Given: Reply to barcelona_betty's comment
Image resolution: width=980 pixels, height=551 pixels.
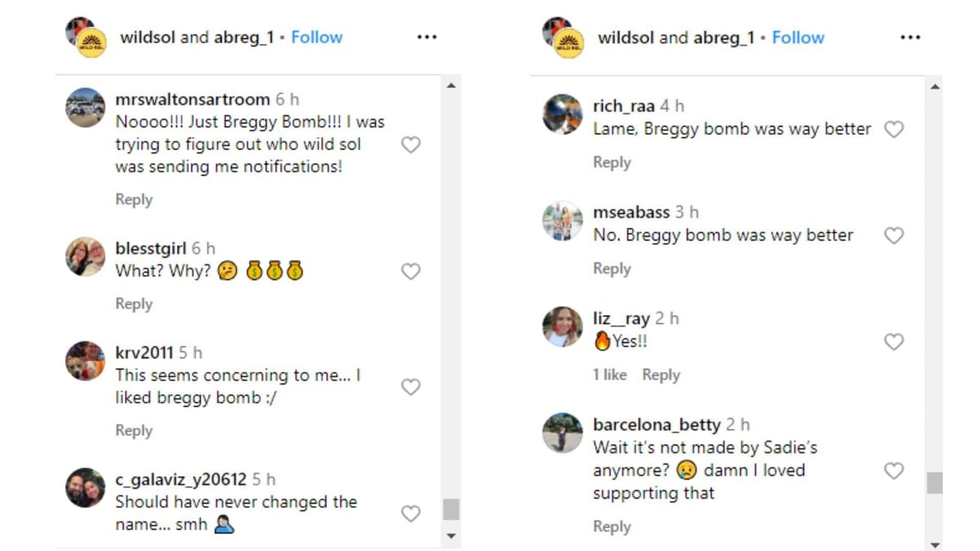Looking at the screenshot, I should (x=612, y=527).
